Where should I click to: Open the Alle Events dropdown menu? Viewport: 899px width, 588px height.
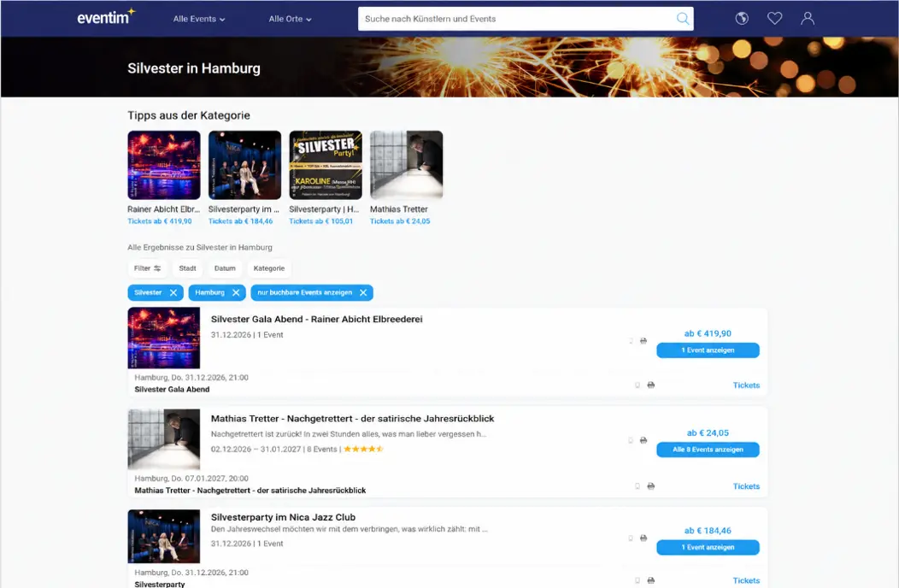click(x=199, y=19)
